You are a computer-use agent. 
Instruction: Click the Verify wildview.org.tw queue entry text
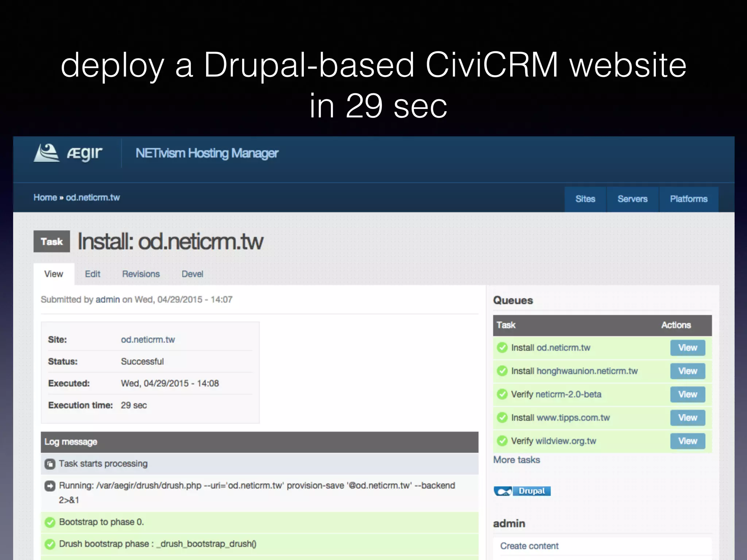click(x=553, y=441)
